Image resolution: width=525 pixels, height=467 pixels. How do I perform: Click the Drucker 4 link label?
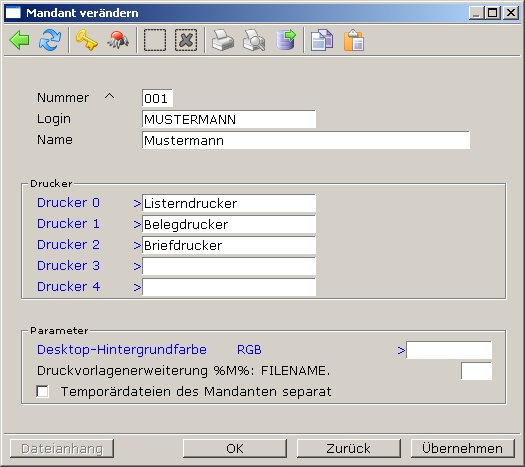click(x=68, y=287)
